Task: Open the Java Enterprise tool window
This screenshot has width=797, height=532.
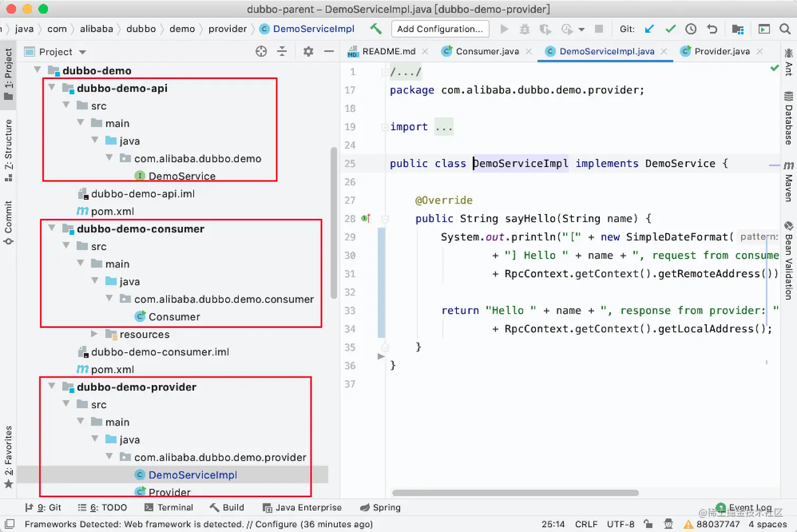Action: point(302,507)
